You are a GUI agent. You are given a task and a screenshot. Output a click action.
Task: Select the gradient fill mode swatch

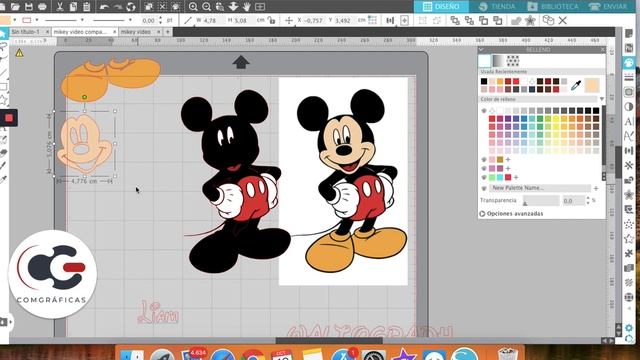(498, 61)
